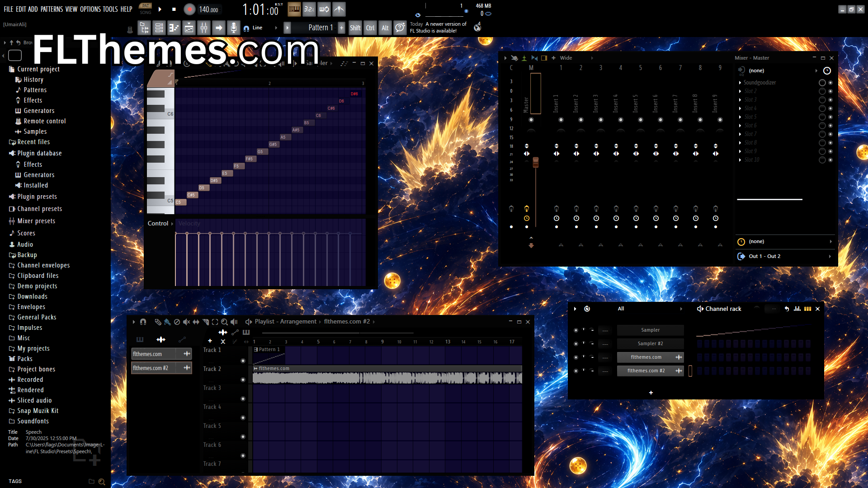Mute the Sampler channel in Channel rack
Screen dimensions: 868x488
click(x=576, y=330)
